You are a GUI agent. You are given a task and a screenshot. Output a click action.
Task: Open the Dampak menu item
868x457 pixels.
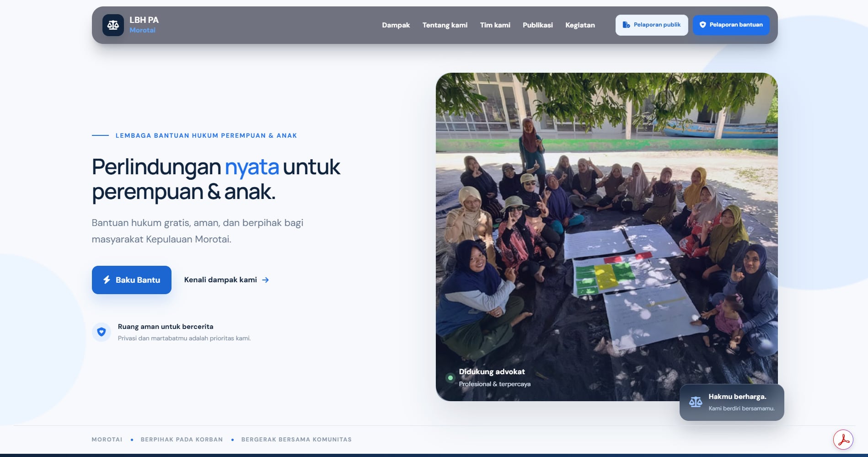coord(396,25)
